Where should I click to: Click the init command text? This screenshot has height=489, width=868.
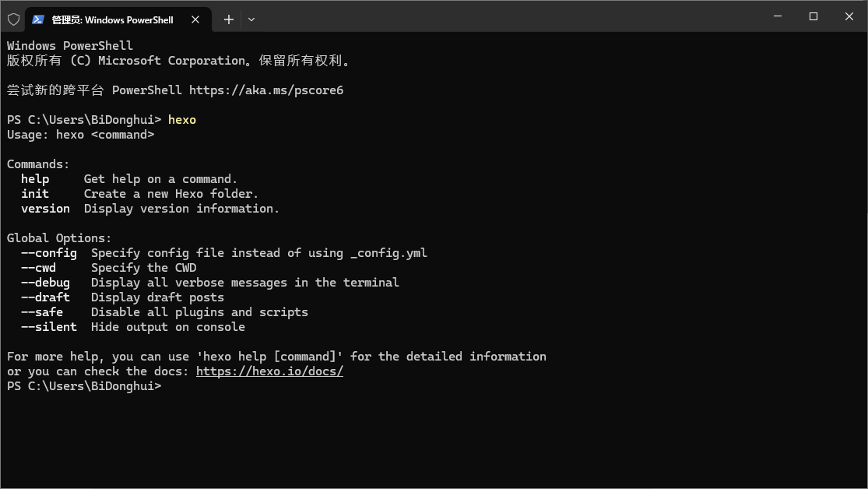click(x=35, y=194)
